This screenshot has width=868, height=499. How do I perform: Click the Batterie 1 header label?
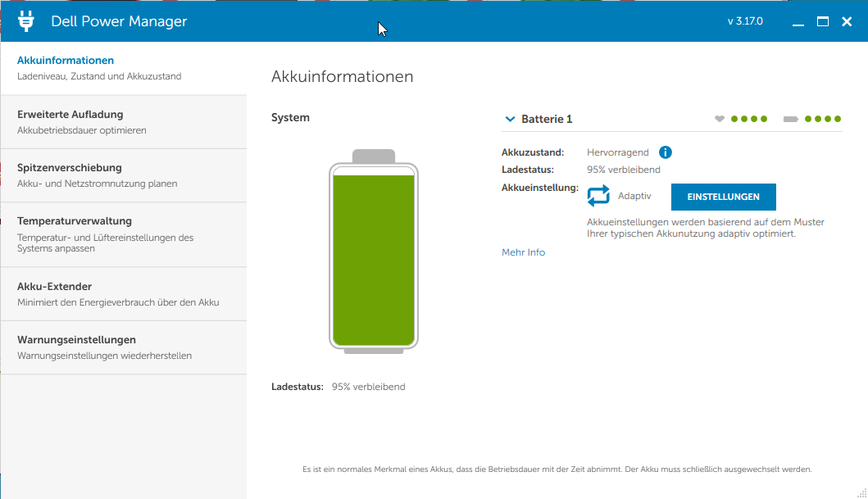coord(547,120)
